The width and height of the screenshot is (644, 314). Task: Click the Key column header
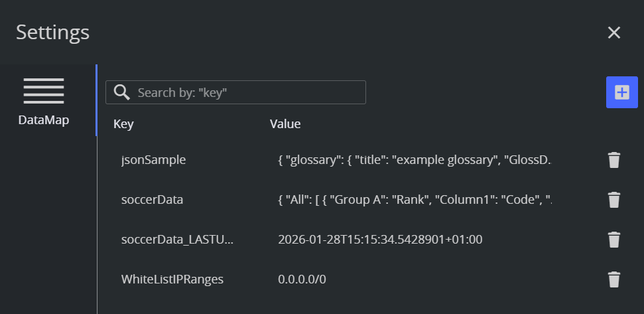click(x=123, y=124)
